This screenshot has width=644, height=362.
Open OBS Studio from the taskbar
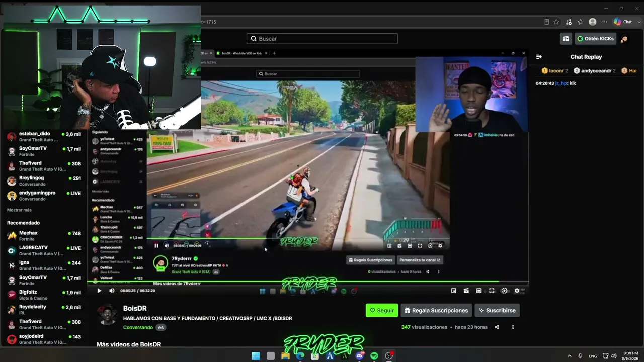point(389,356)
